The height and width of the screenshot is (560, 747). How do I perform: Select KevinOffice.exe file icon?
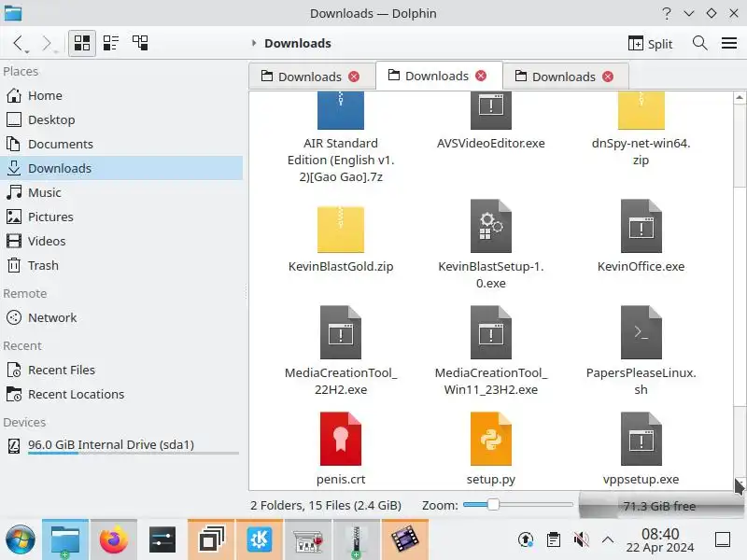point(641,226)
